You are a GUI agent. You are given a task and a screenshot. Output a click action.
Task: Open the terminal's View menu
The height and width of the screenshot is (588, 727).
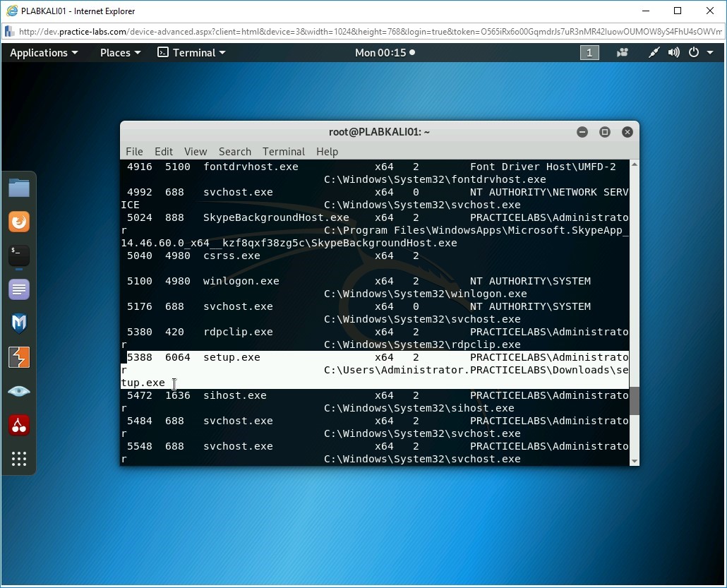(196, 152)
